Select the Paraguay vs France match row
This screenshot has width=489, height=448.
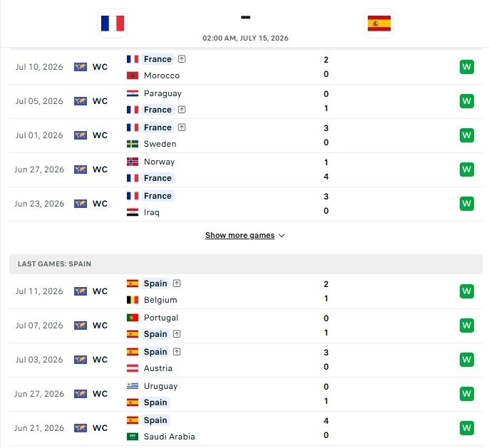pyautogui.click(x=246, y=101)
